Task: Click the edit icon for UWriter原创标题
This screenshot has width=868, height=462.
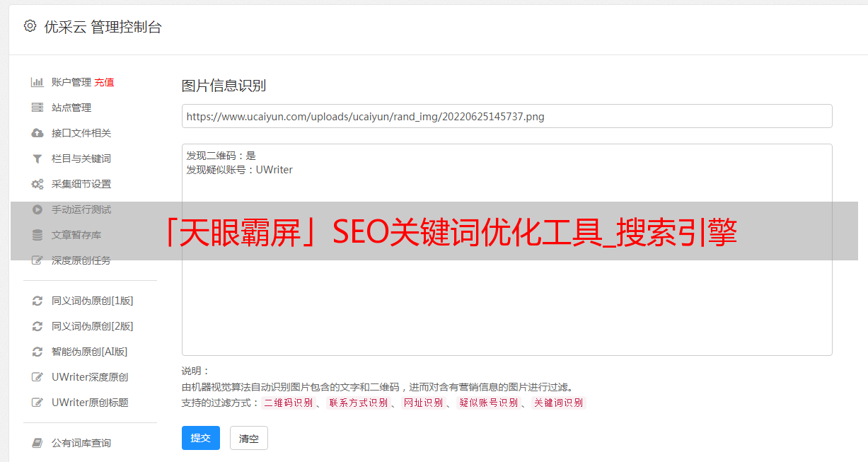Action: (37, 403)
